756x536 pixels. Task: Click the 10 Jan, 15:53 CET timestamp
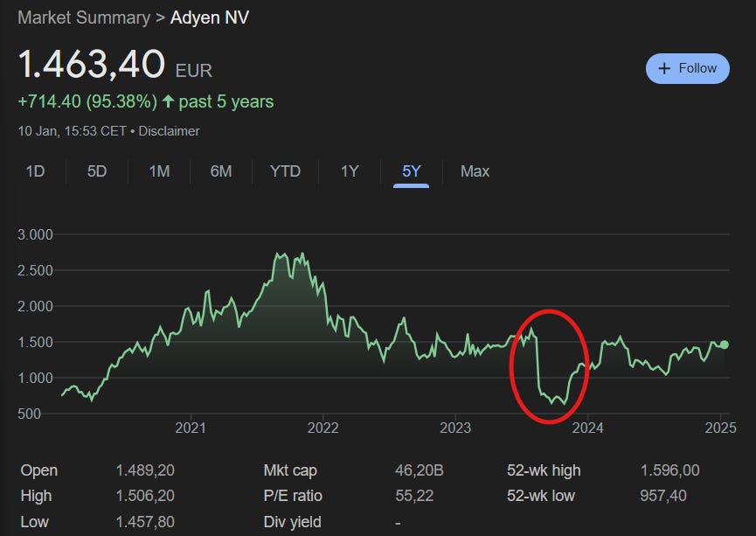72,131
